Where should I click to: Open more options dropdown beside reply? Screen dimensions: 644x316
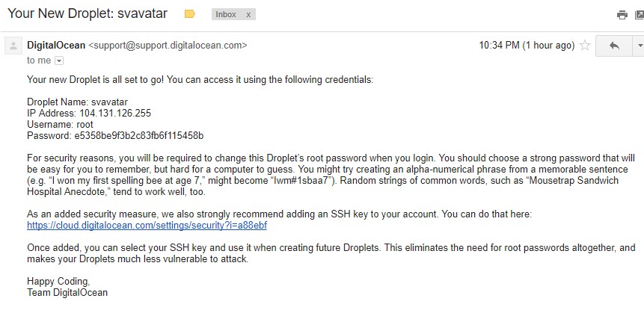pos(639,46)
